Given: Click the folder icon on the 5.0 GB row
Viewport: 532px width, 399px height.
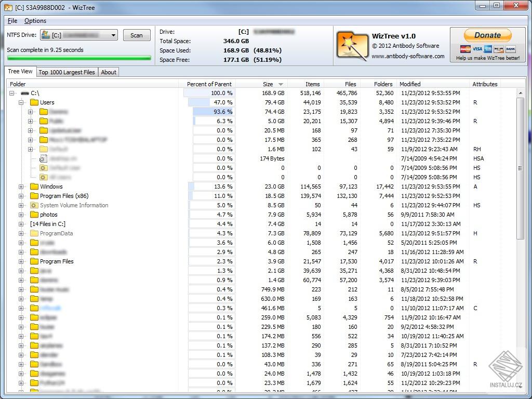Looking at the screenshot, I should 44,121.
